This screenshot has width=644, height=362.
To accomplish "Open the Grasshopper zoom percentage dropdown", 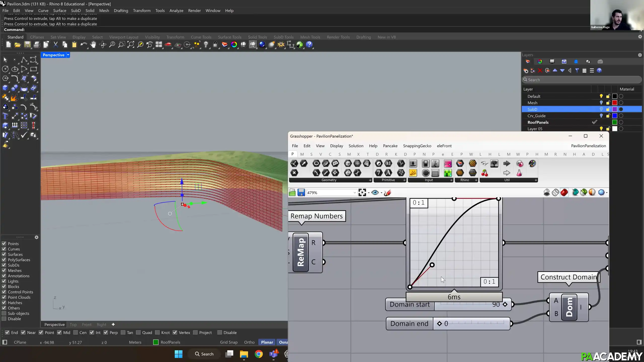I will (x=355, y=193).
